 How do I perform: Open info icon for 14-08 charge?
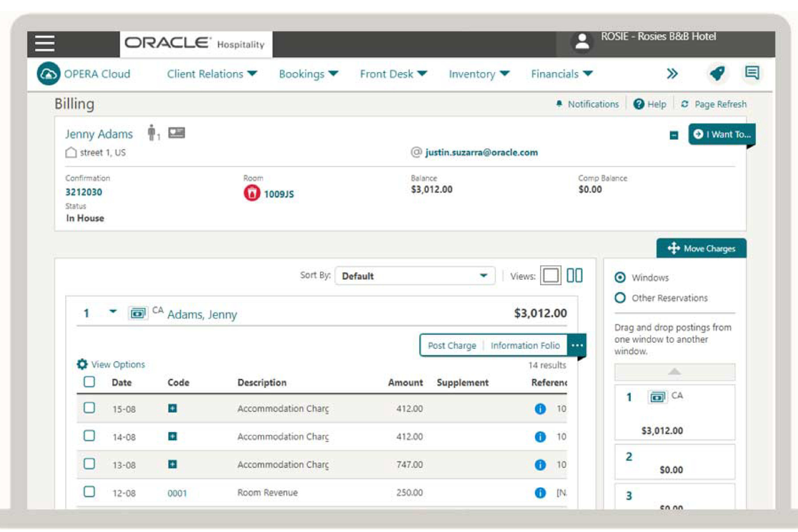[x=540, y=437]
